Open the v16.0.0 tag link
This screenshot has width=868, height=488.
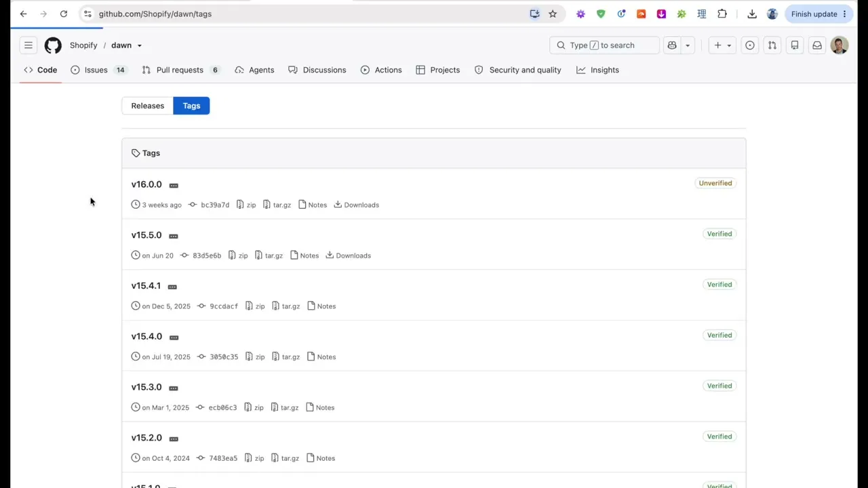(x=146, y=184)
